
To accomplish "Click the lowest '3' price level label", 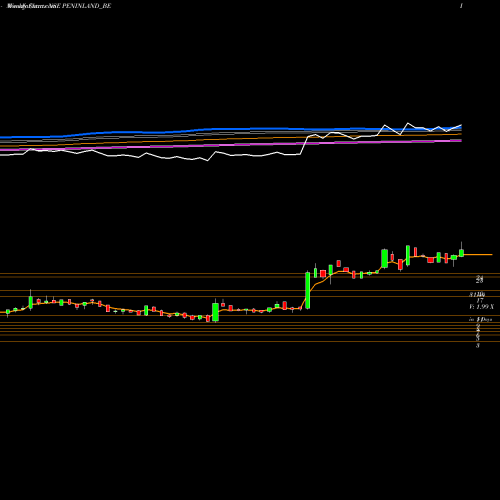I will (478, 346).
